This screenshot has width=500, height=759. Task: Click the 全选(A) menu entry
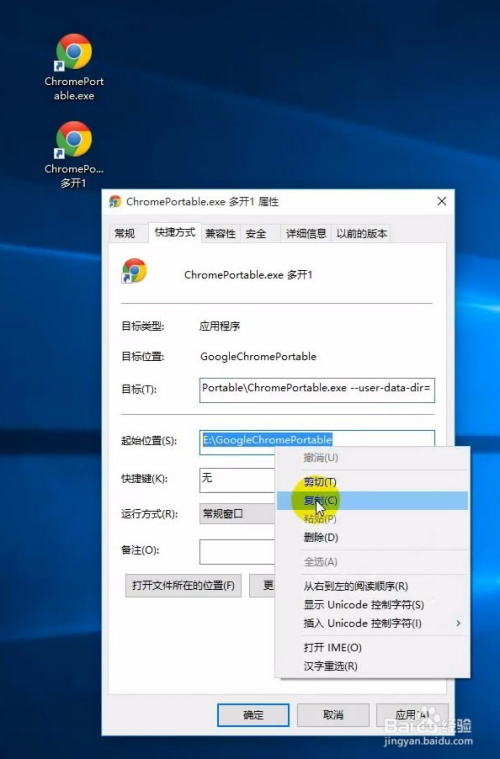[372, 562]
